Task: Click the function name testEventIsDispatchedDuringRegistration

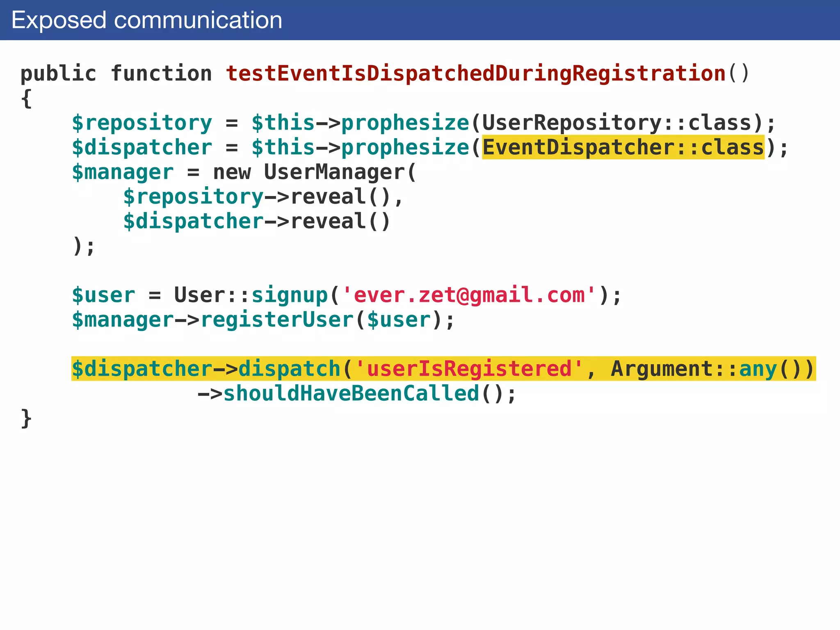Action: 476,74
